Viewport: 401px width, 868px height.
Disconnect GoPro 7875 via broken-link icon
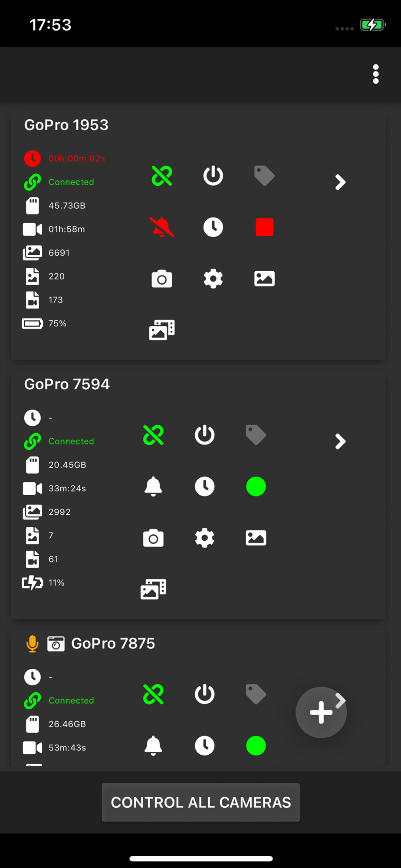click(x=153, y=694)
